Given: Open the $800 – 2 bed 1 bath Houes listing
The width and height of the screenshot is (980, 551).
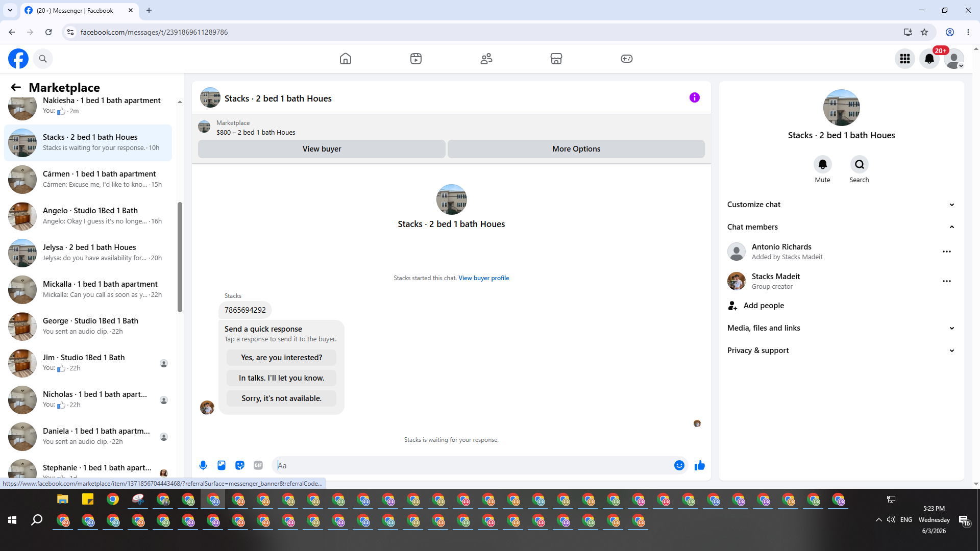Looking at the screenshot, I should [256, 133].
